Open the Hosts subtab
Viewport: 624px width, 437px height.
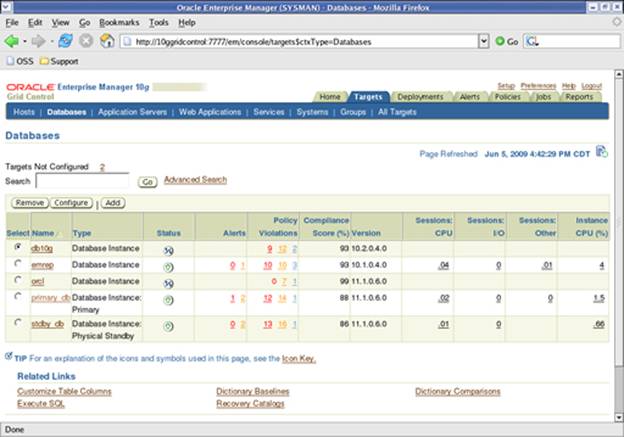[x=24, y=112]
